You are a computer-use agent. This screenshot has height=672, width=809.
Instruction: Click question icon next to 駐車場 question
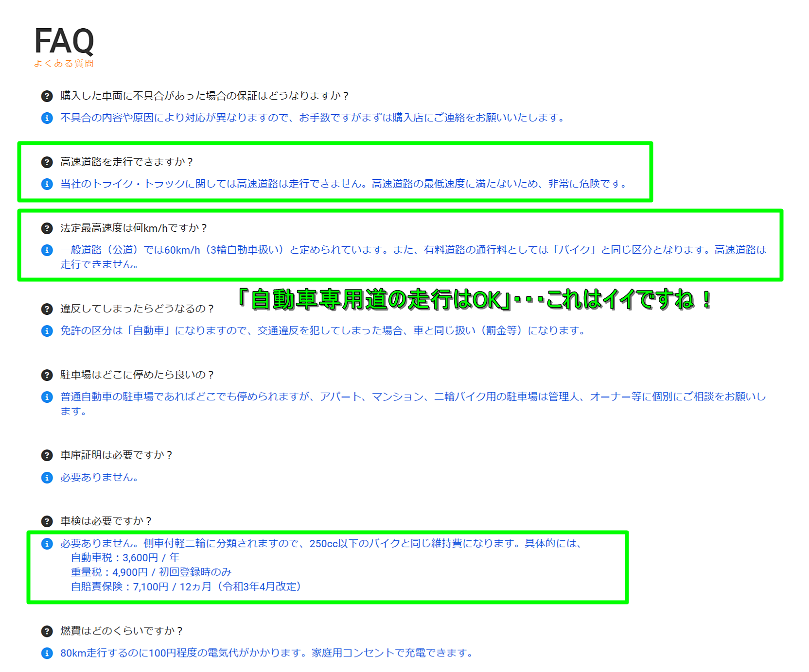(47, 375)
